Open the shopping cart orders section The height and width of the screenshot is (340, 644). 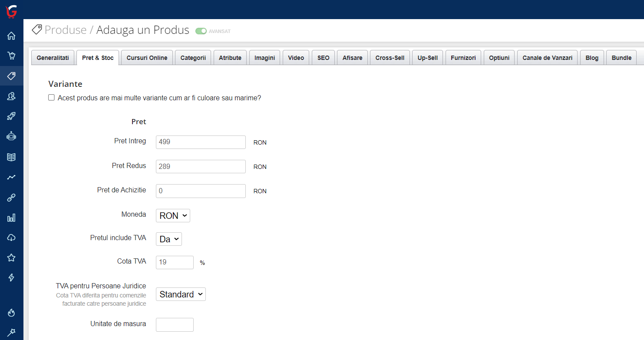(x=11, y=56)
